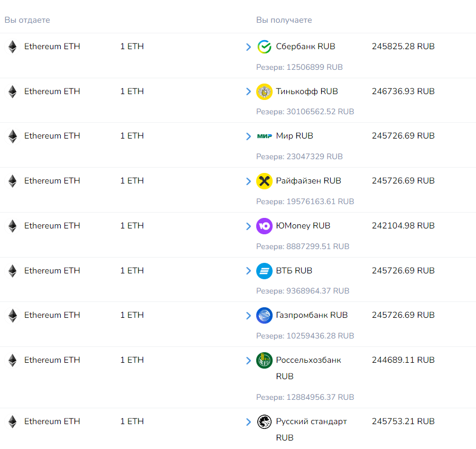
Task: Click the Ethereum icon in Газпромбанк row
Action: point(13,315)
